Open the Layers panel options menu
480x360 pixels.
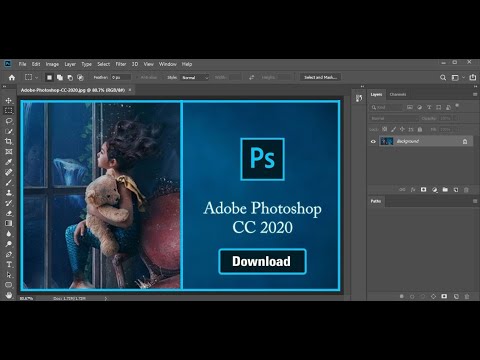click(475, 94)
